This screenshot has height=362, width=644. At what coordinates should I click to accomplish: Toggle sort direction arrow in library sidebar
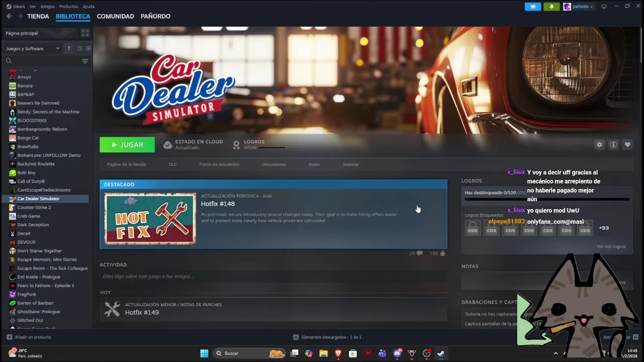click(69, 48)
